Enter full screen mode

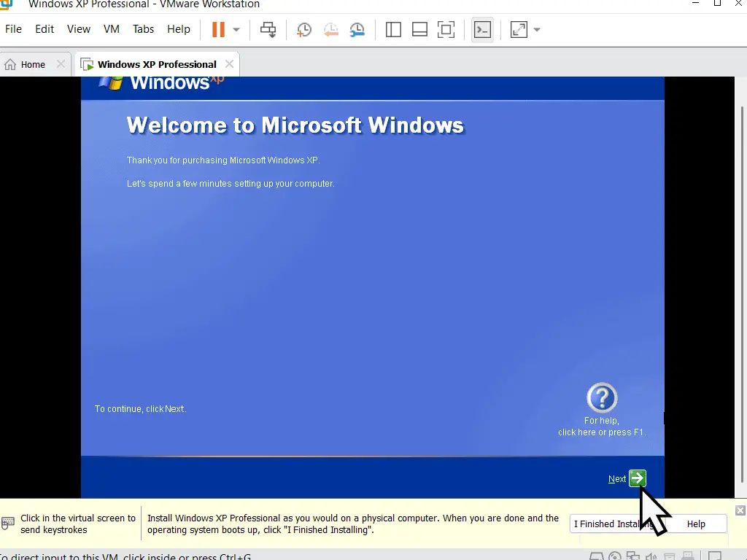point(446,29)
